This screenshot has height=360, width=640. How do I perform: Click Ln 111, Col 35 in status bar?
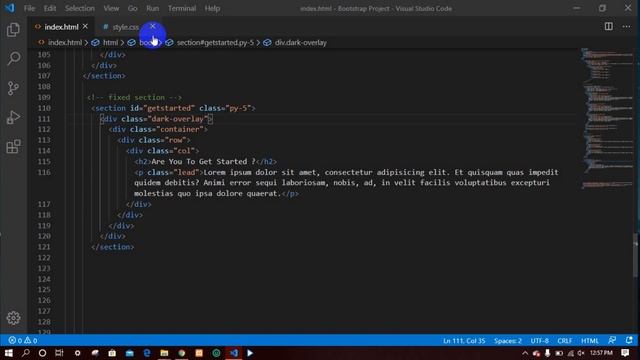464,340
